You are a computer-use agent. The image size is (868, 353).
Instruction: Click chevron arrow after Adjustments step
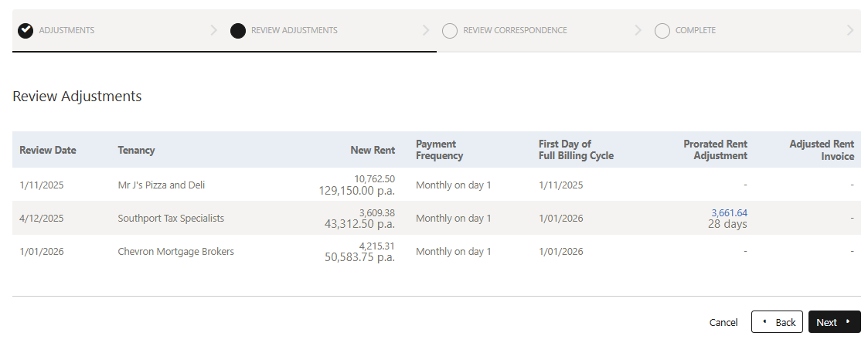(x=213, y=31)
